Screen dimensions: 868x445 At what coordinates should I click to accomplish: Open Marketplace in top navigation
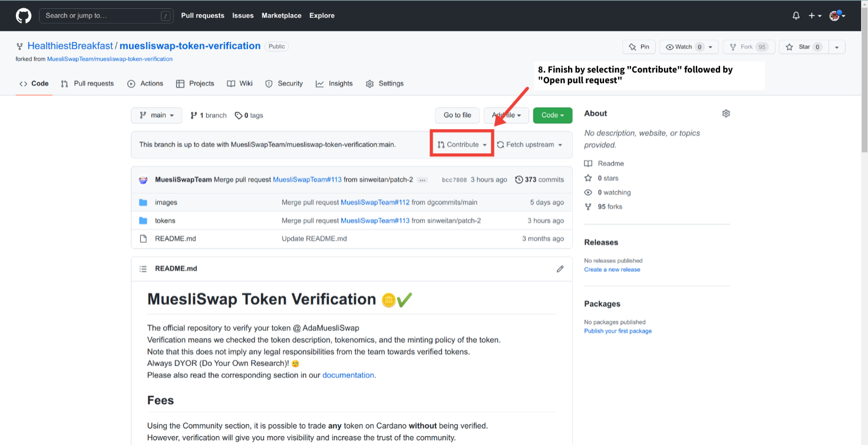pos(282,16)
